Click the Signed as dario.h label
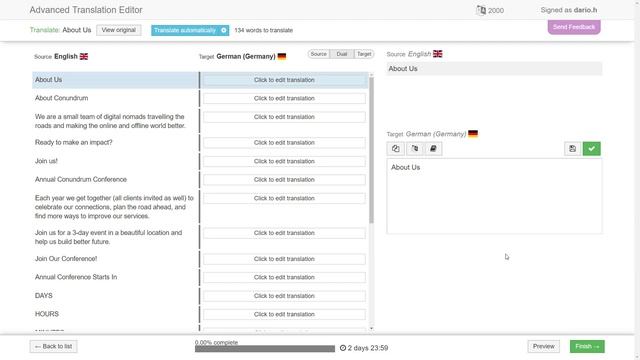The image size is (640, 360). (x=569, y=10)
